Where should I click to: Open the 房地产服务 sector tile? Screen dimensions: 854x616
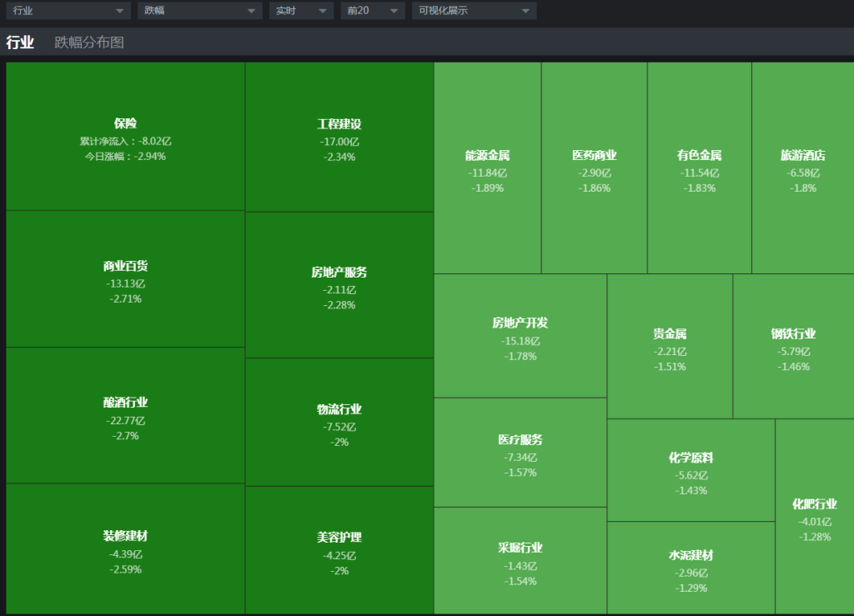[339, 285]
